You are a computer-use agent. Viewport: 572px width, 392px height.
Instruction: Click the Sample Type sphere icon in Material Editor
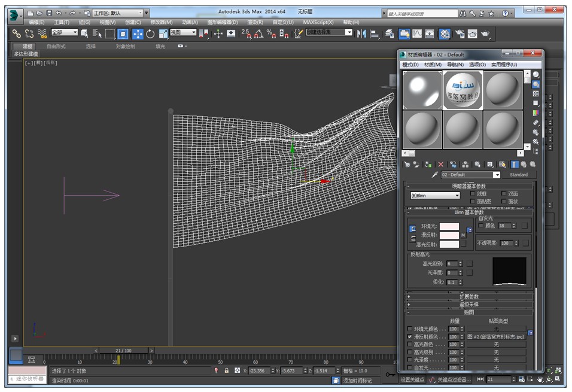pos(536,74)
